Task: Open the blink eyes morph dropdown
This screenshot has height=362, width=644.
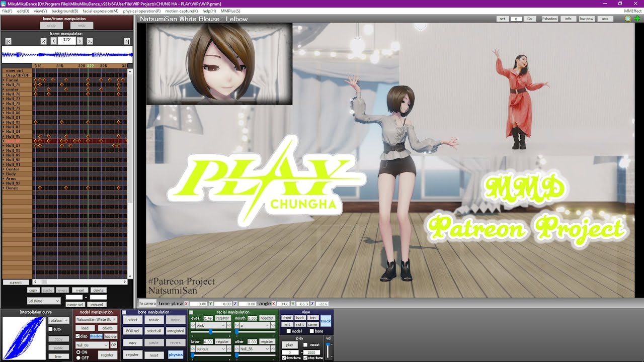Action: (211, 325)
